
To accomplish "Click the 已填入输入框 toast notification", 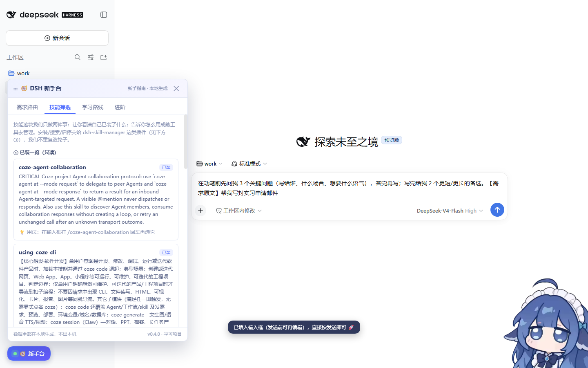I will point(294,327).
